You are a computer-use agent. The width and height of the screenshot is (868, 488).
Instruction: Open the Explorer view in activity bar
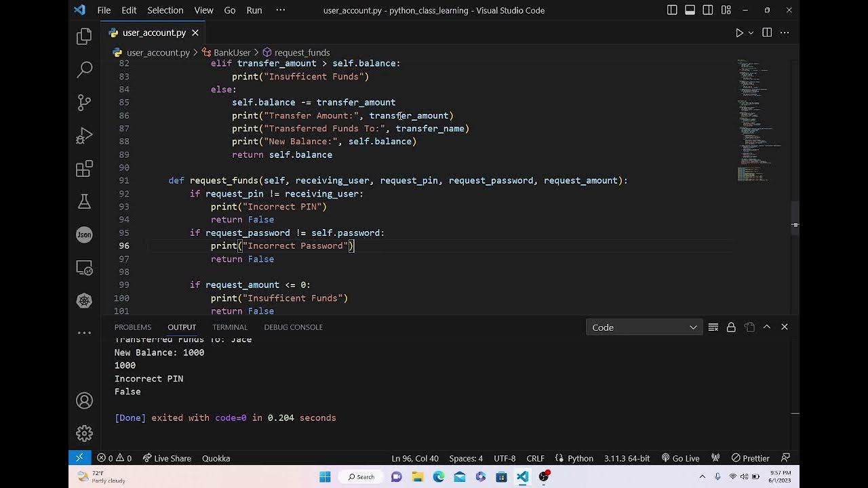(x=84, y=36)
